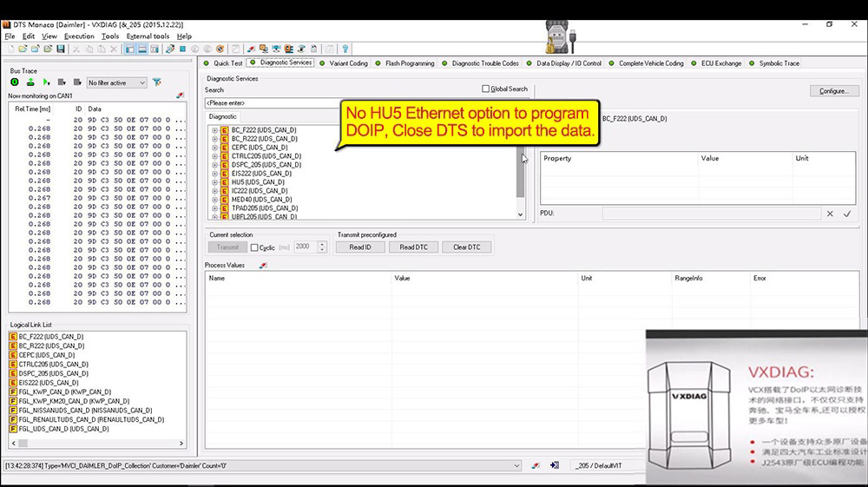
Task: Click the cyclic interval stepper up arrow
Action: [x=322, y=244]
